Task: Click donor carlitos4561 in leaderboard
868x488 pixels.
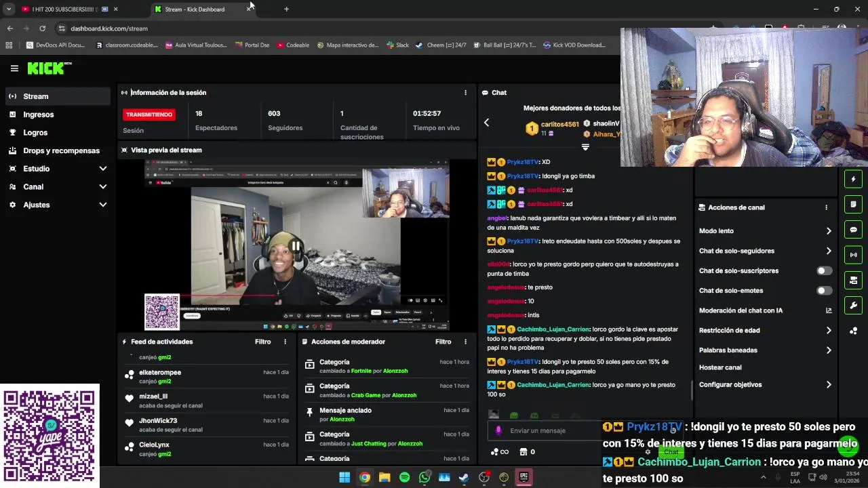Action: 560,125
